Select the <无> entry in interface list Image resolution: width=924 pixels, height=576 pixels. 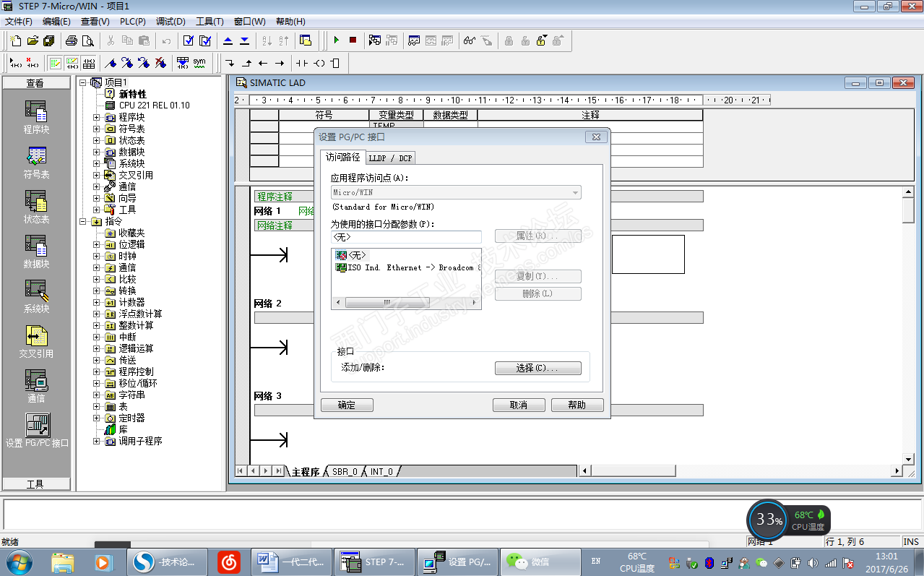(x=351, y=255)
